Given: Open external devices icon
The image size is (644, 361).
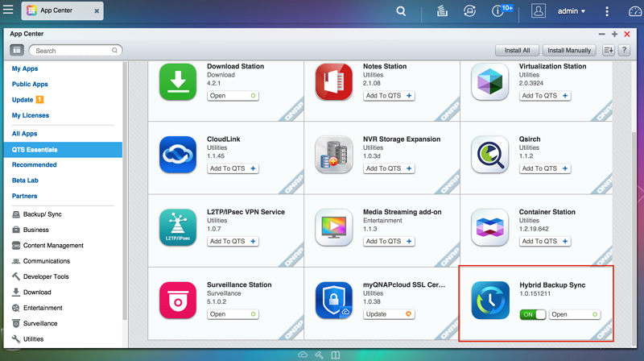Looking at the screenshot, I should pyautogui.click(x=469, y=11).
